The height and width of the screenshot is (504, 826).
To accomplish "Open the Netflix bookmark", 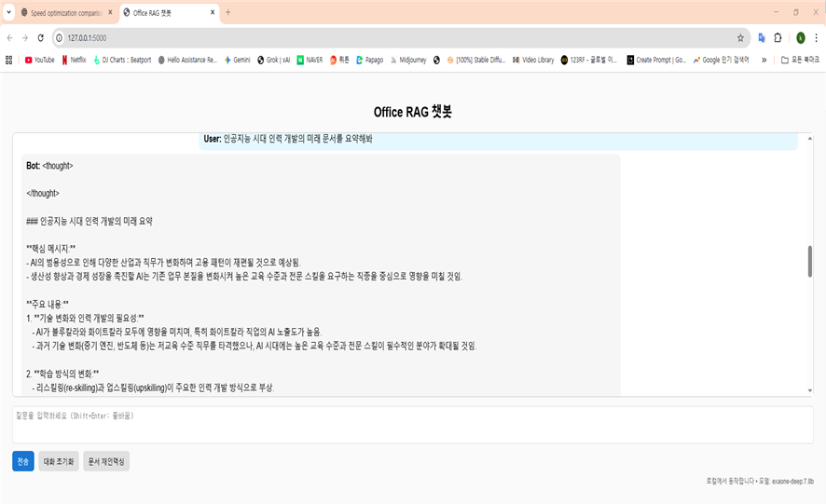I will point(74,60).
